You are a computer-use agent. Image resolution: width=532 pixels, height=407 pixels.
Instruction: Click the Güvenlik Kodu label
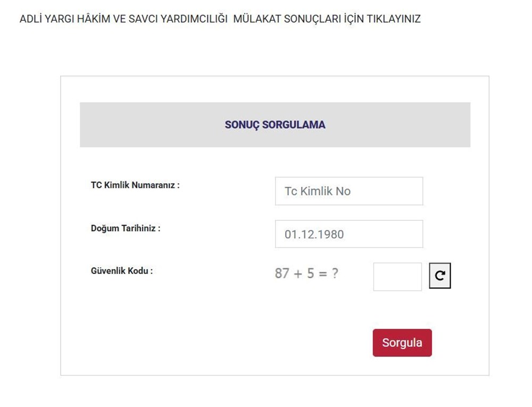pos(121,270)
